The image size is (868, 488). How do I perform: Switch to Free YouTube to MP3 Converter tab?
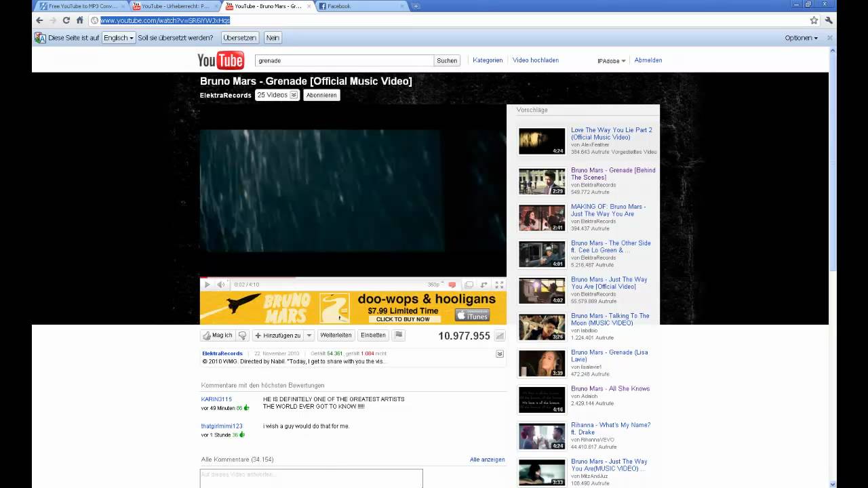pyautogui.click(x=82, y=6)
